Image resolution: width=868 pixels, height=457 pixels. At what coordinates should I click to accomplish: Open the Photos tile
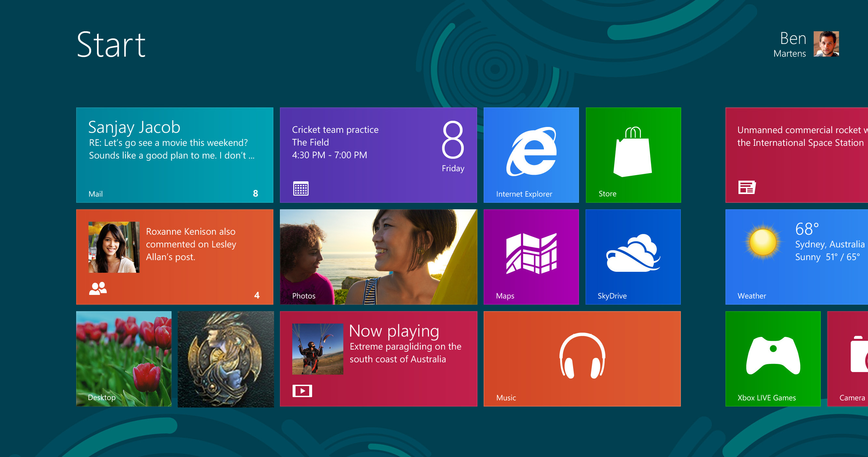click(379, 257)
